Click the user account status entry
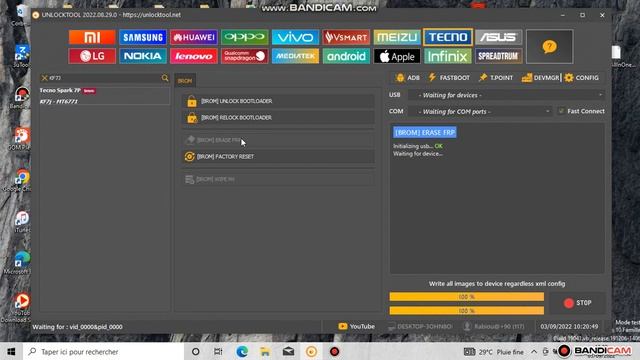This screenshot has height=360, width=640. pos(494,327)
